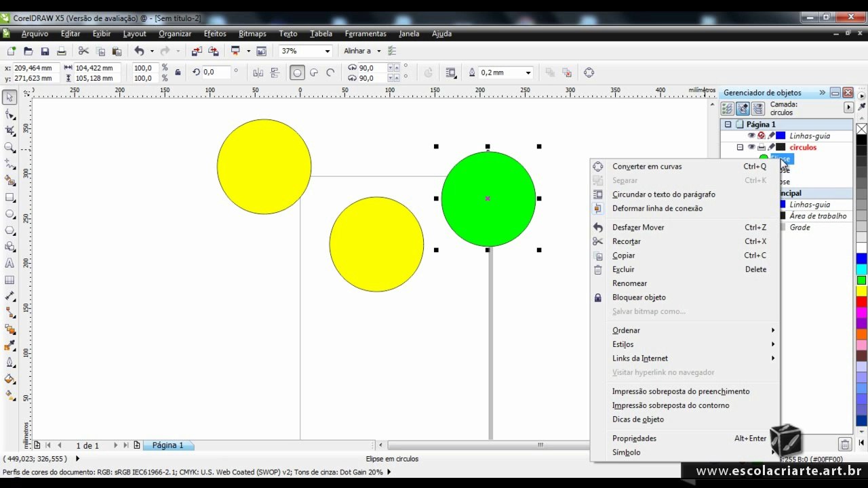Select the Pick (arrow) tool
The image size is (868, 488).
click(9, 98)
